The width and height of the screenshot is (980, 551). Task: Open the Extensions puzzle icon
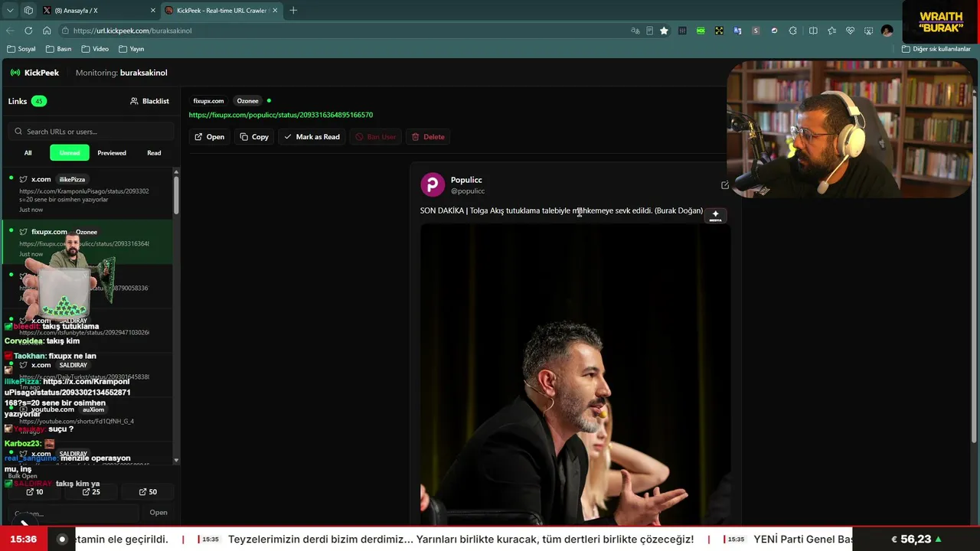coord(792,31)
